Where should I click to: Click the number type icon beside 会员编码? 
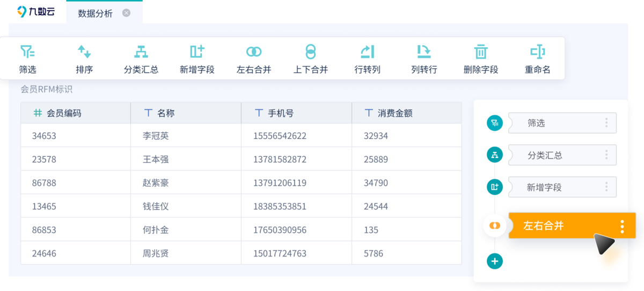[38, 113]
